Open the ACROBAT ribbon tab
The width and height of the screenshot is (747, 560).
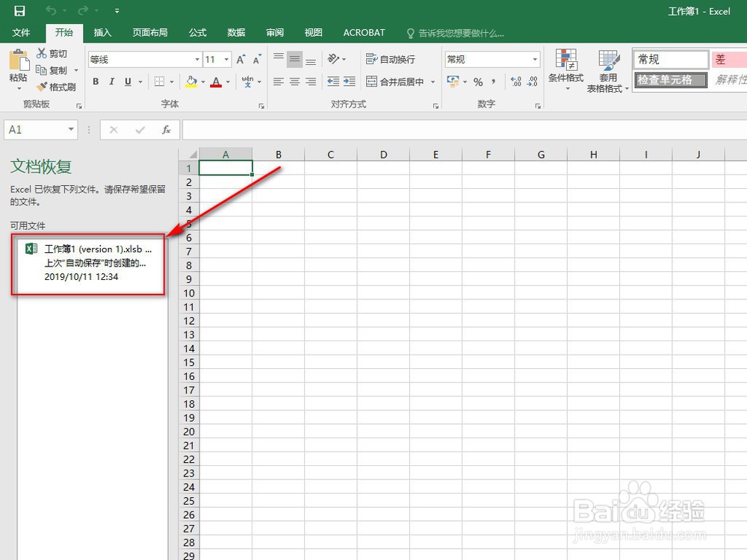(x=364, y=32)
